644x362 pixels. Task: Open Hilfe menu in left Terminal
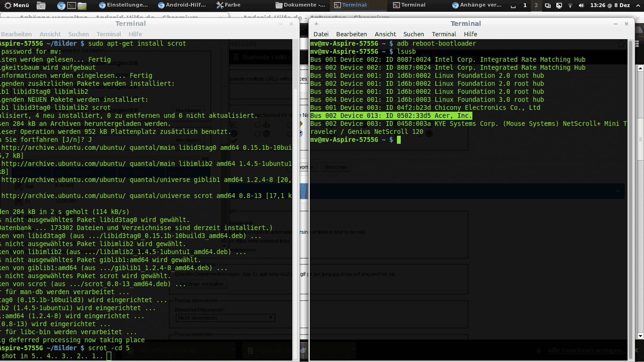[135, 34]
